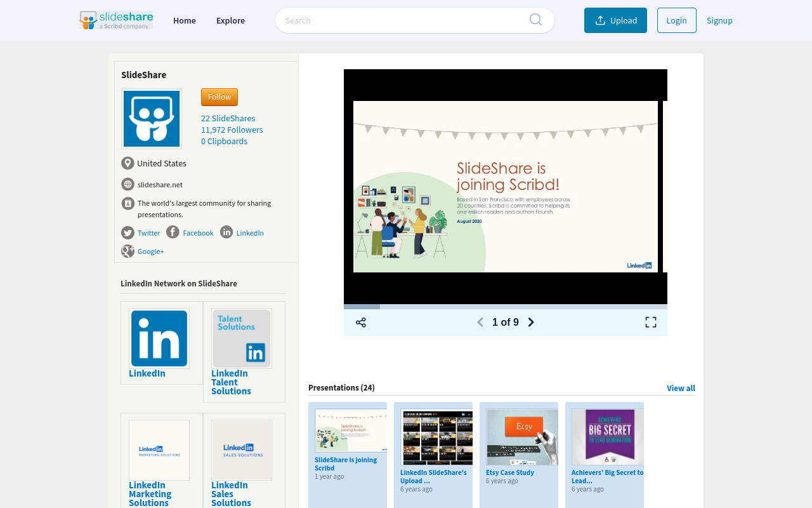Click the Twitter bird icon
The image size is (812, 508).
click(128, 232)
